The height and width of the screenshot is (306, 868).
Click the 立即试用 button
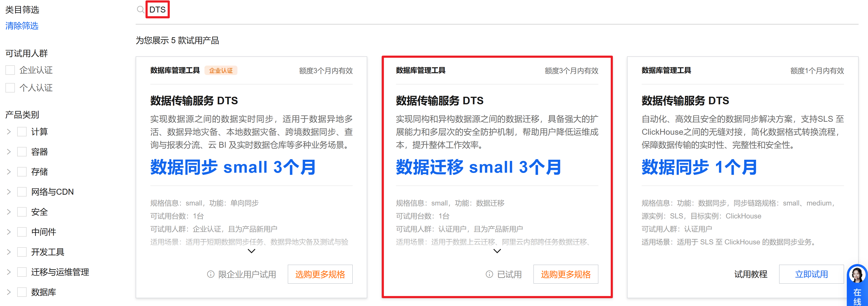[811, 274]
